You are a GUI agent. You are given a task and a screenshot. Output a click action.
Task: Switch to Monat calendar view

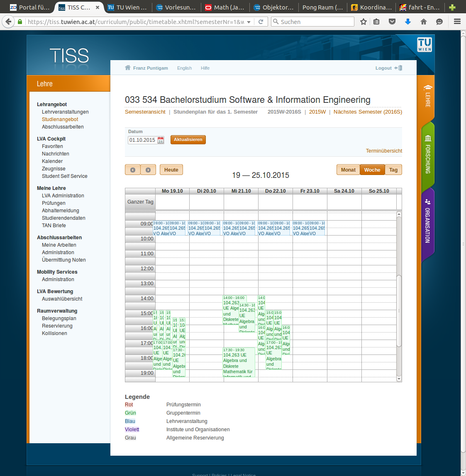[348, 170]
